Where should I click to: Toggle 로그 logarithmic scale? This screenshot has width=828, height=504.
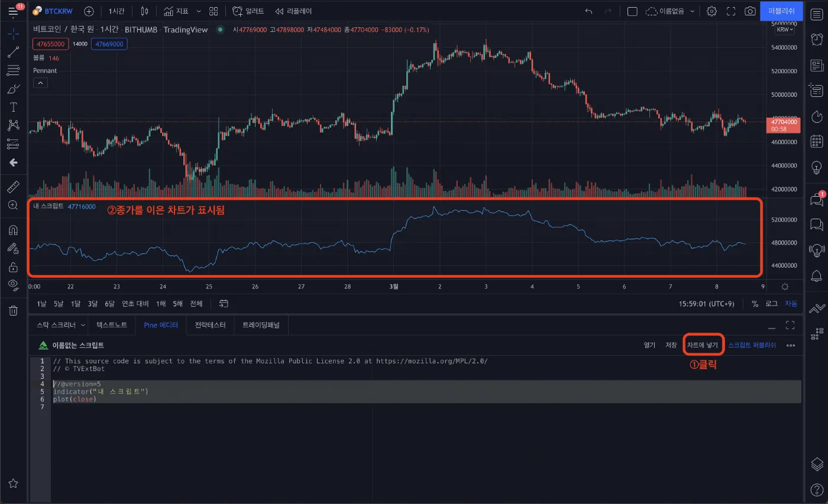point(772,304)
